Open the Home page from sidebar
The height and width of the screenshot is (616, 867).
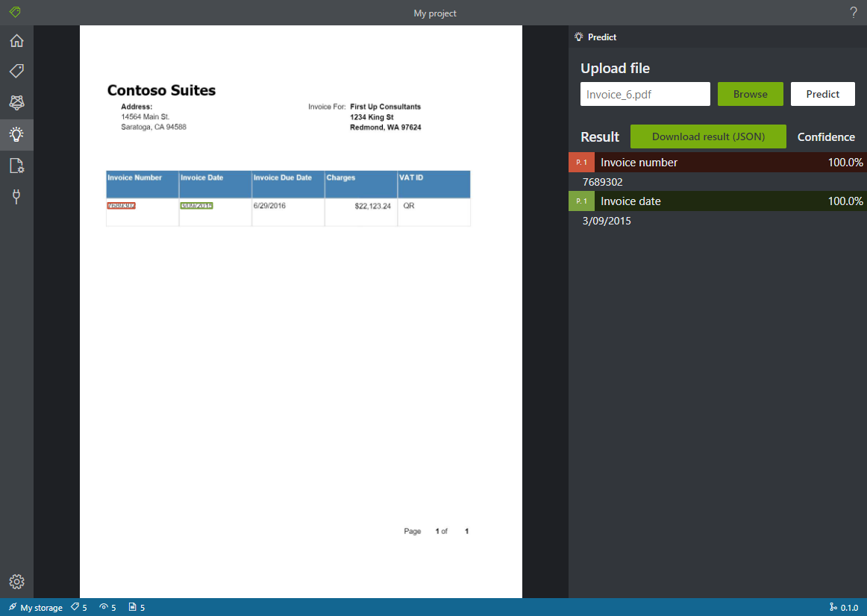pyautogui.click(x=16, y=40)
